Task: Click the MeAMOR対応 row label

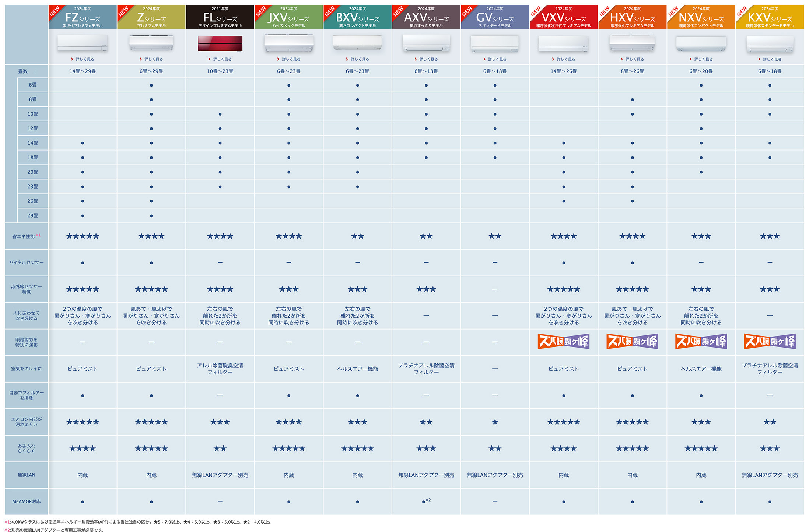Action: click(27, 501)
